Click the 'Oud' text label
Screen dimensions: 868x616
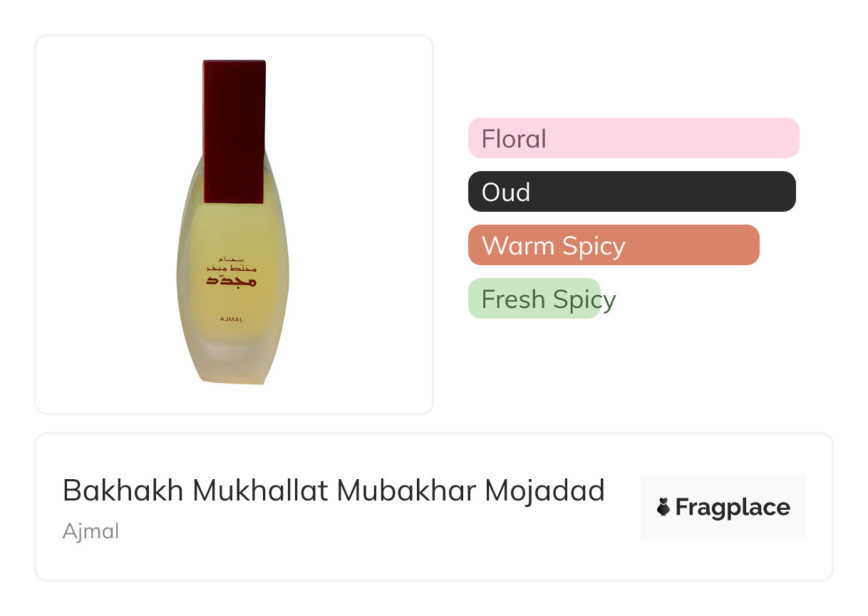[x=506, y=192]
